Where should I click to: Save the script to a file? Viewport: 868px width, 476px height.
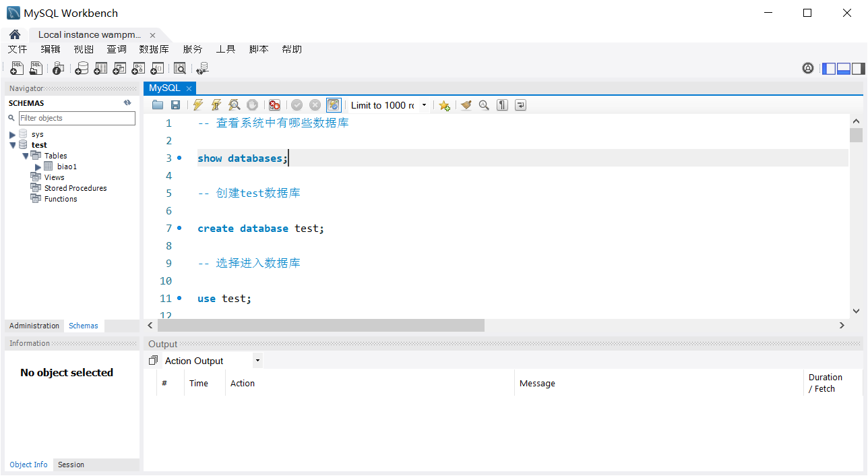click(175, 105)
